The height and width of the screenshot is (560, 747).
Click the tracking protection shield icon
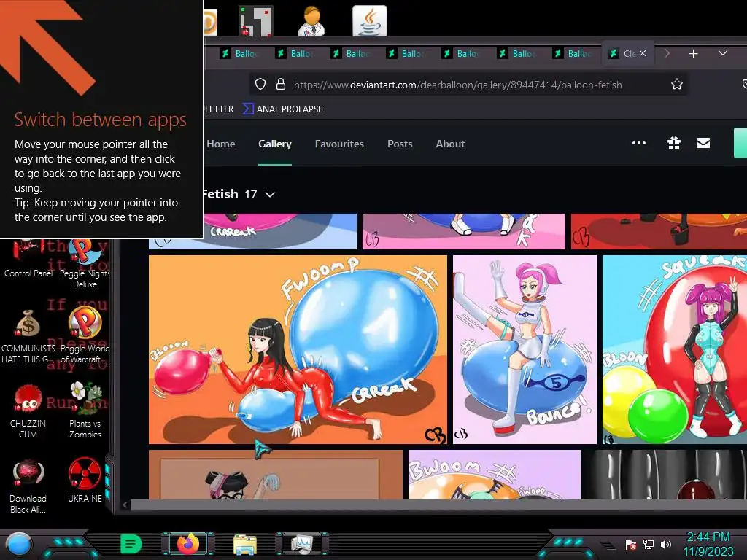coord(260,85)
